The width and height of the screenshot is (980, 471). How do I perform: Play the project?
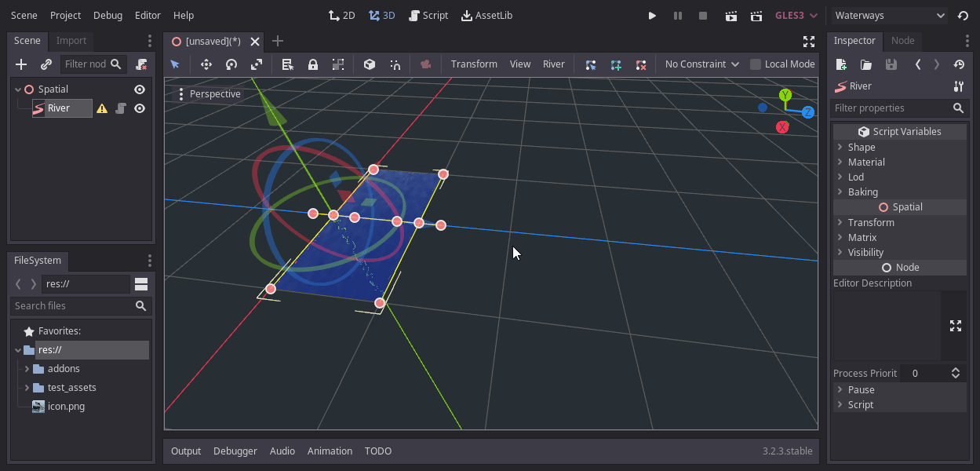point(652,16)
